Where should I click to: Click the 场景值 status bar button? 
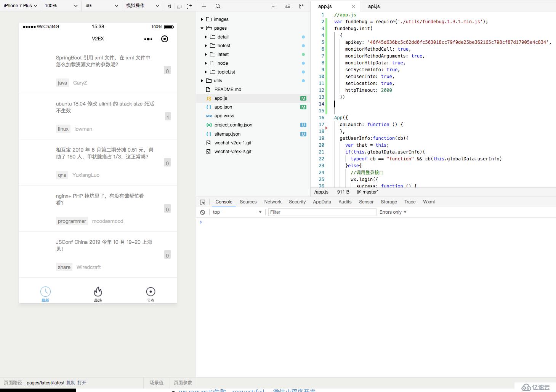click(x=157, y=383)
